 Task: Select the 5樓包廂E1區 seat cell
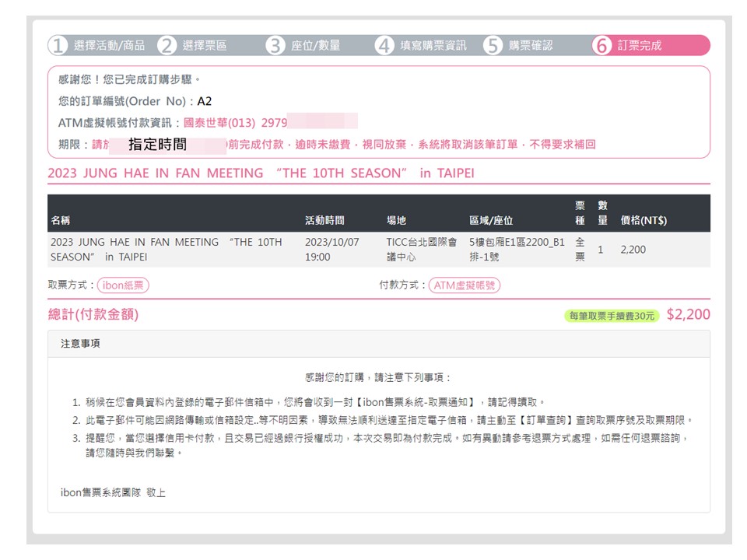click(x=516, y=249)
